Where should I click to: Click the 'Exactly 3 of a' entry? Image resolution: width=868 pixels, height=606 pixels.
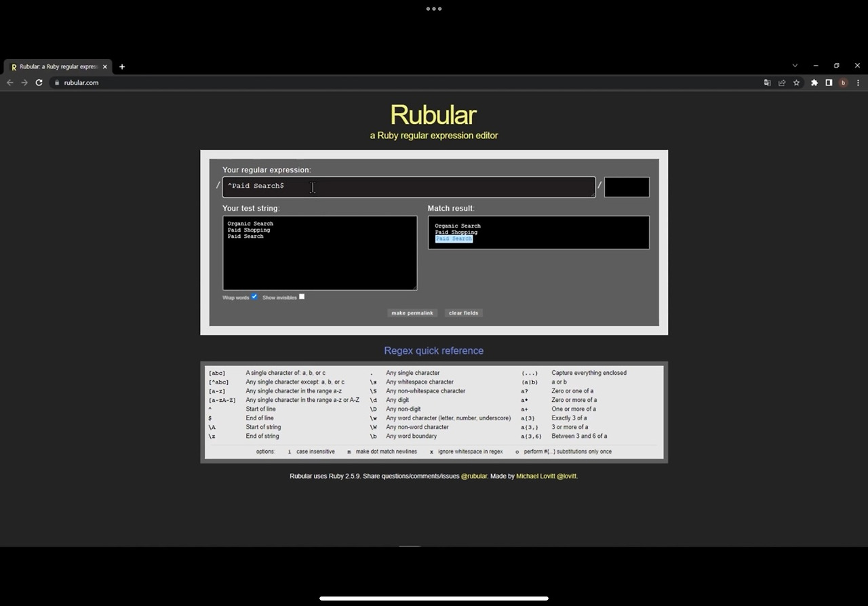pyautogui.click(x=570, y=418)
